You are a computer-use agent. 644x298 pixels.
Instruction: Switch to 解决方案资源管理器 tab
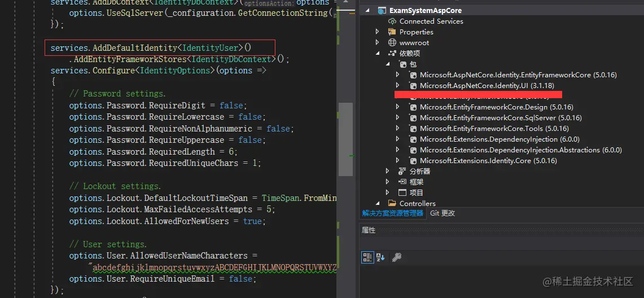393,213
